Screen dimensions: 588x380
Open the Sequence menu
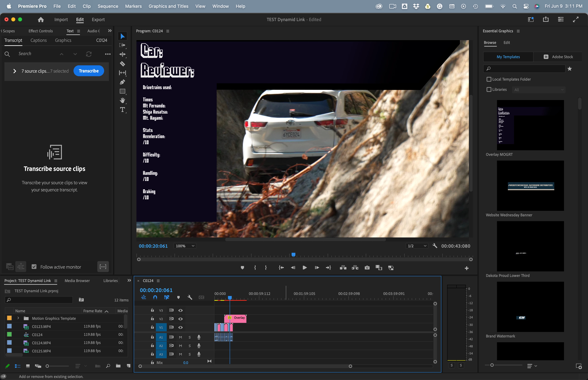click(x=108, y=6)
